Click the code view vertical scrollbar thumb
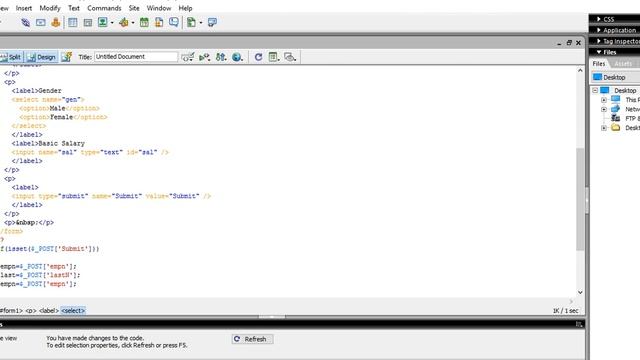This screenshot has height=360, width=640. click(x=580, y=199)
